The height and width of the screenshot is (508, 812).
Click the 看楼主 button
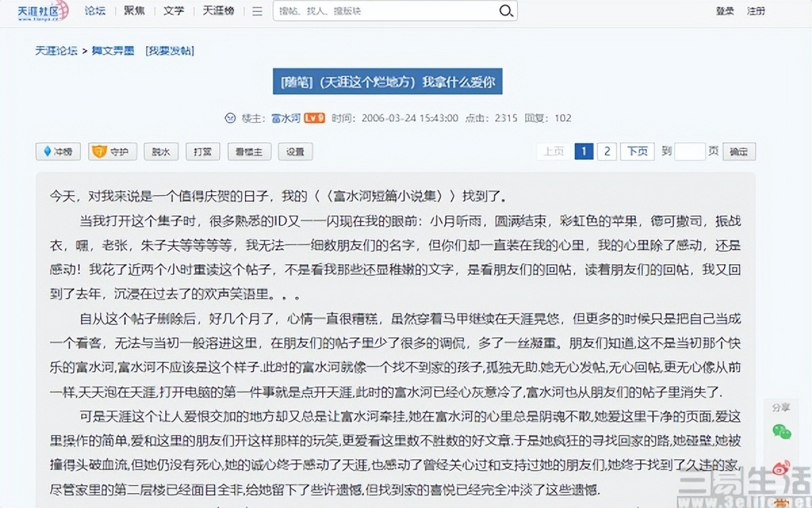point(249,152)
